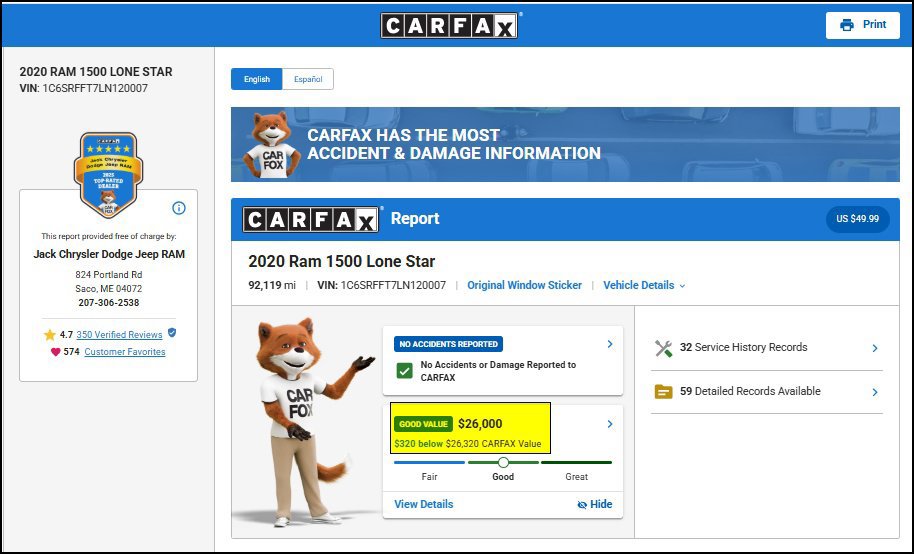Click the Great segment of value scale
The height and width of the screenshot is (554, 914).
(576, 462)
